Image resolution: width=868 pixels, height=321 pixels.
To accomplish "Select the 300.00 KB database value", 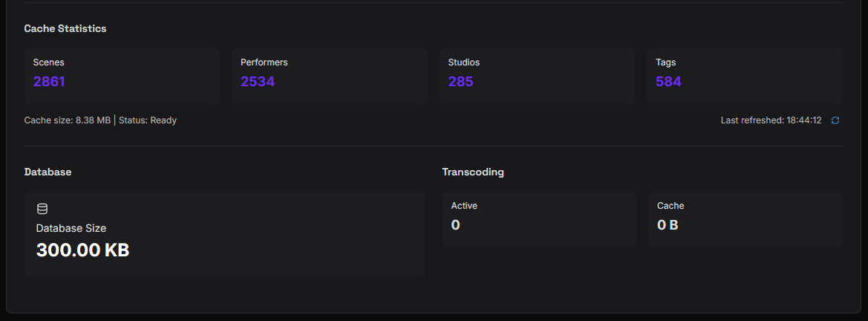I will tap(82, 250).
